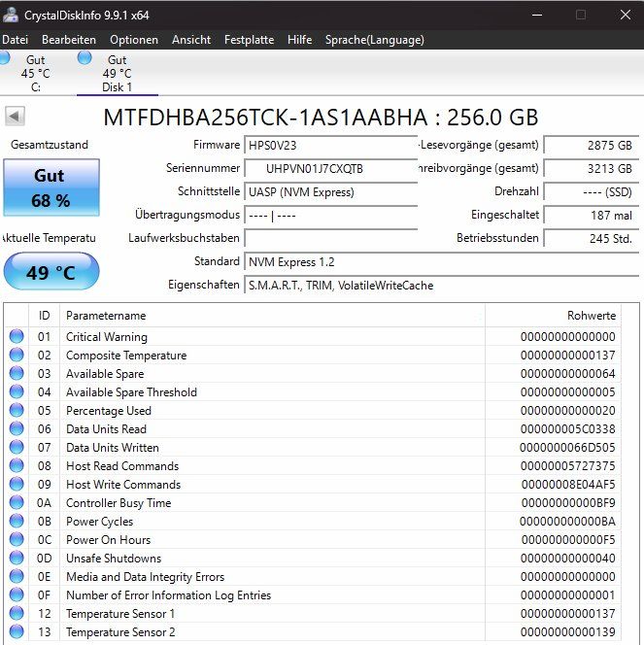Click the Rohwerte column header
The height and width of the screenshot is (645, 644).
pyautogui.click(x=553, y=316)
